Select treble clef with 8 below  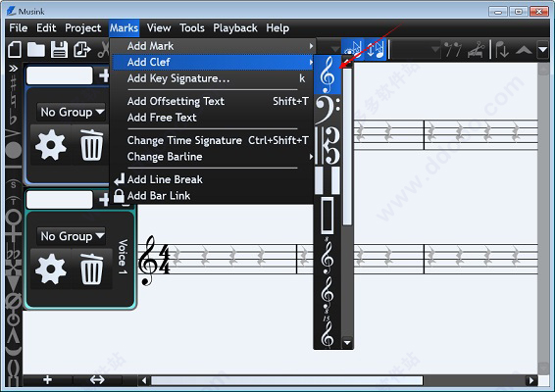pos(328,294)
